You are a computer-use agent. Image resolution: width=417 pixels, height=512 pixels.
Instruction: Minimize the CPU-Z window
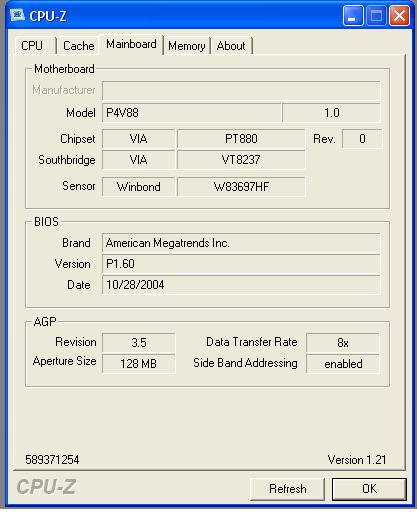(353, 15)
